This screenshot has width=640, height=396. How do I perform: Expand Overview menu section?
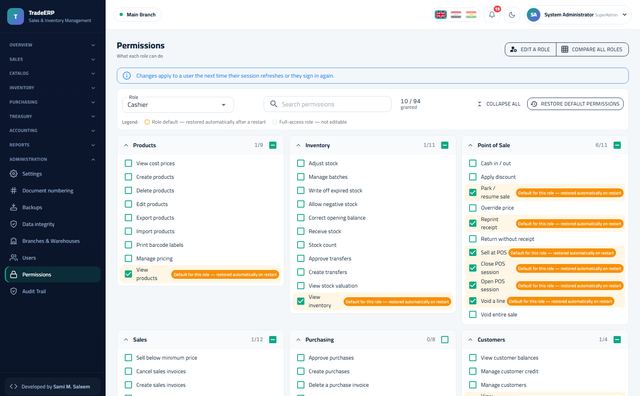coord(52,45)
